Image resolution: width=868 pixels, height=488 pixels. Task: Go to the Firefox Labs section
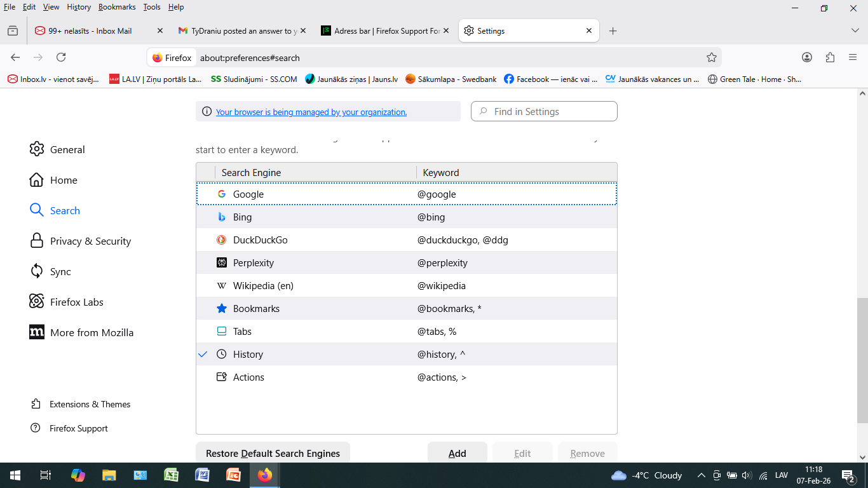tap(76, 302)
